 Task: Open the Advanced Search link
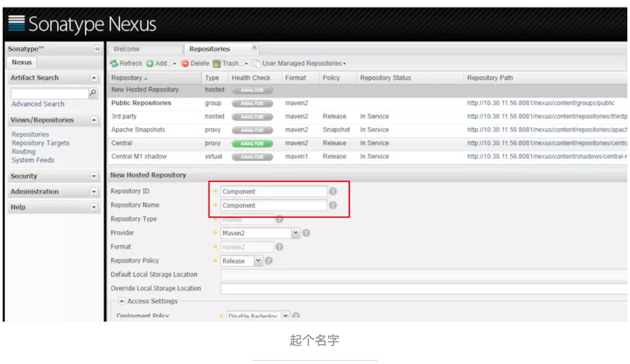click(38, 104)
